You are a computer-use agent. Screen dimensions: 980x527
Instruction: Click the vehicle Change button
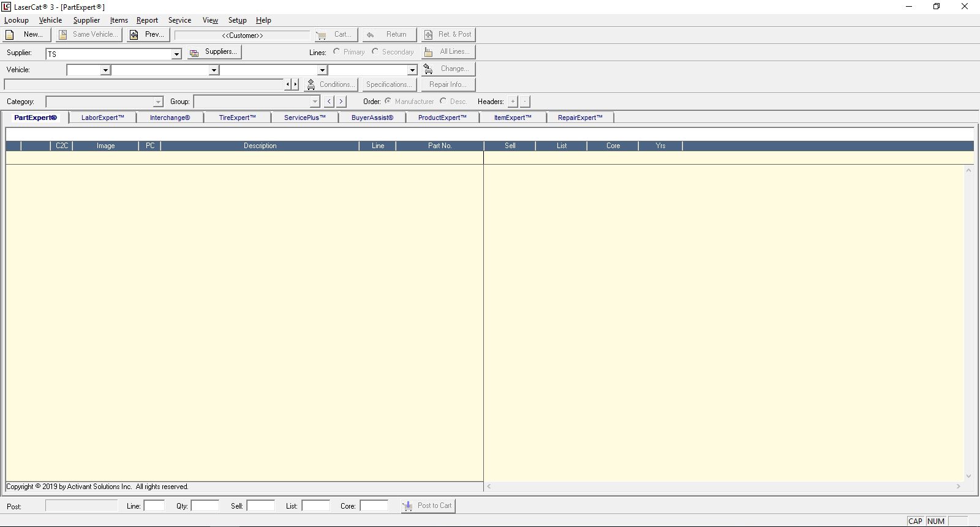click(x=448, y=69)
